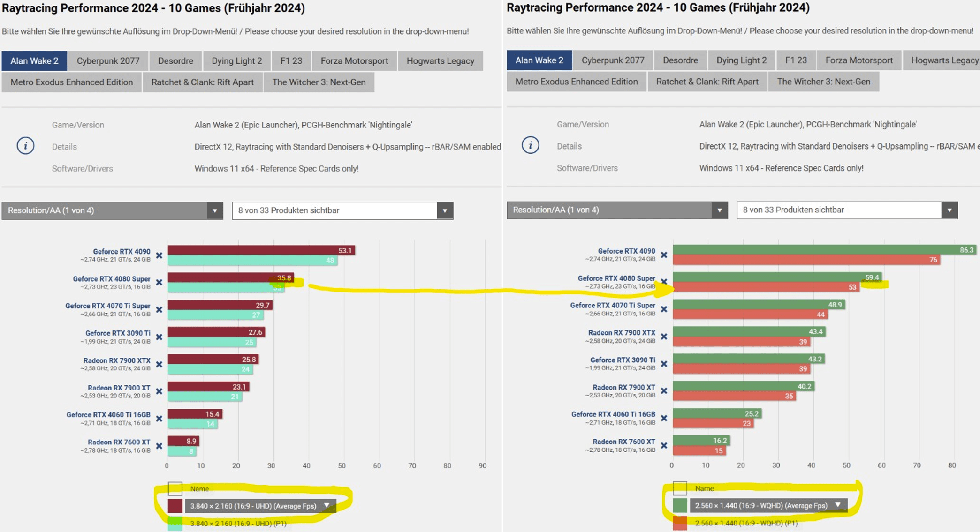Click Geforce RTX 3090 Ti label in right chart
The image size is (980, 532).
pyautogui.click(x=623, y=360)
